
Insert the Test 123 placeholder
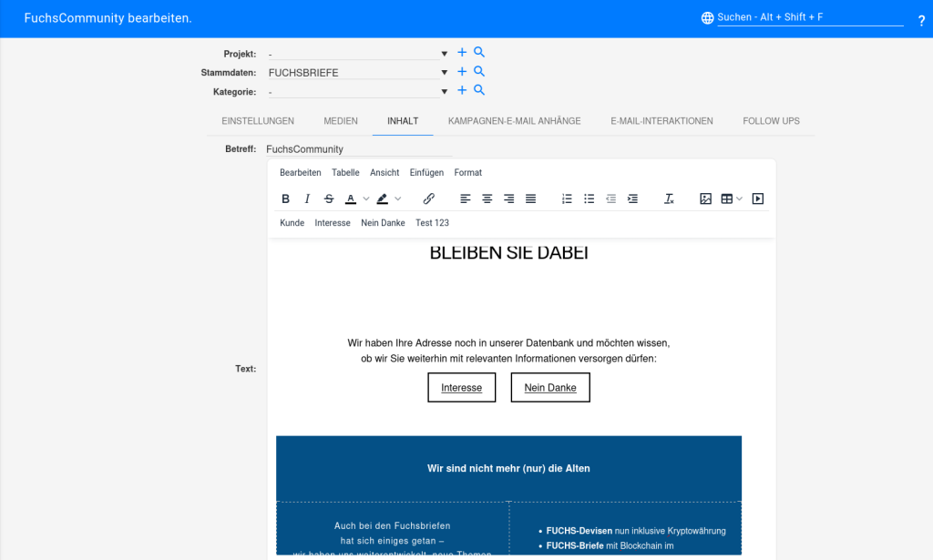pos(433,223)
